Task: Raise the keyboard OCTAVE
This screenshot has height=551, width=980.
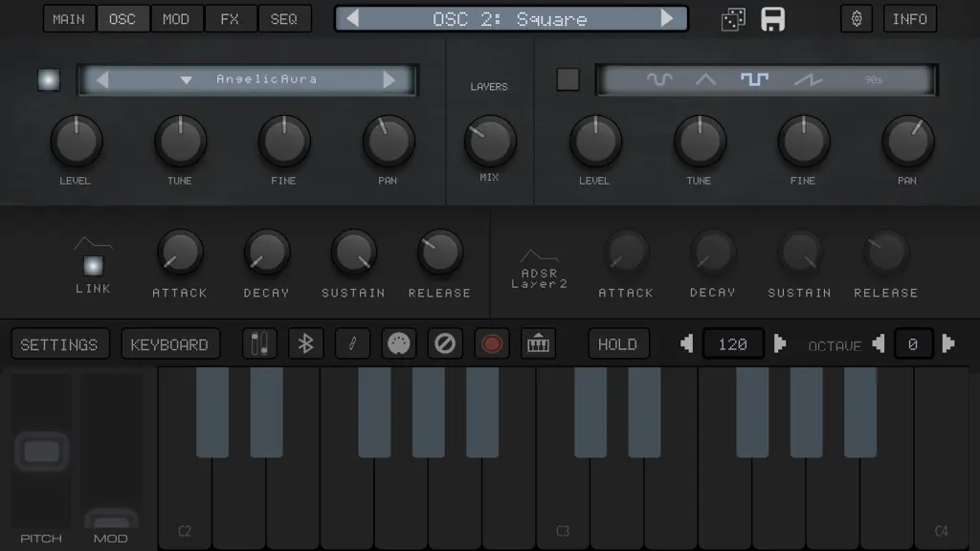Action: (948, 344)
